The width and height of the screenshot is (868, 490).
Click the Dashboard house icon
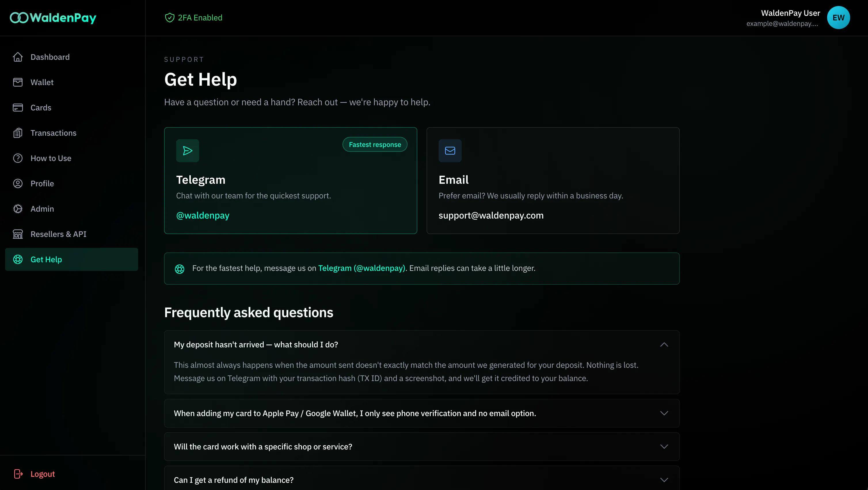point(18,57)
